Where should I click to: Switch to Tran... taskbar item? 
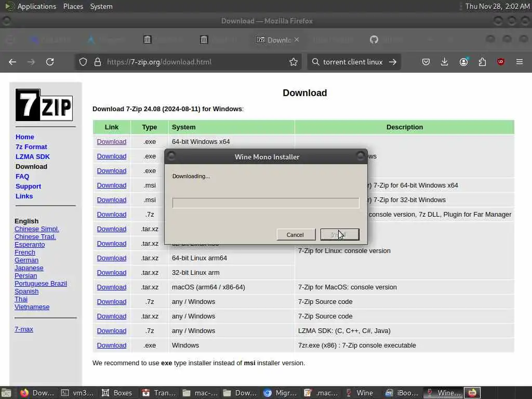159,393
